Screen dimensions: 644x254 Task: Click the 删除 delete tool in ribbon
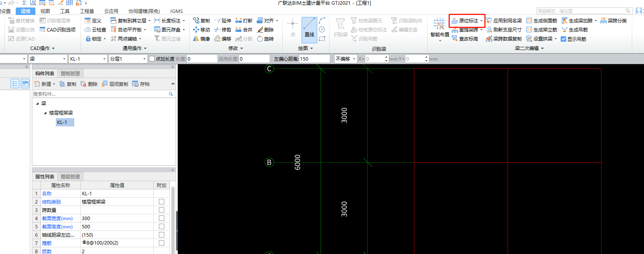point(265,30)
